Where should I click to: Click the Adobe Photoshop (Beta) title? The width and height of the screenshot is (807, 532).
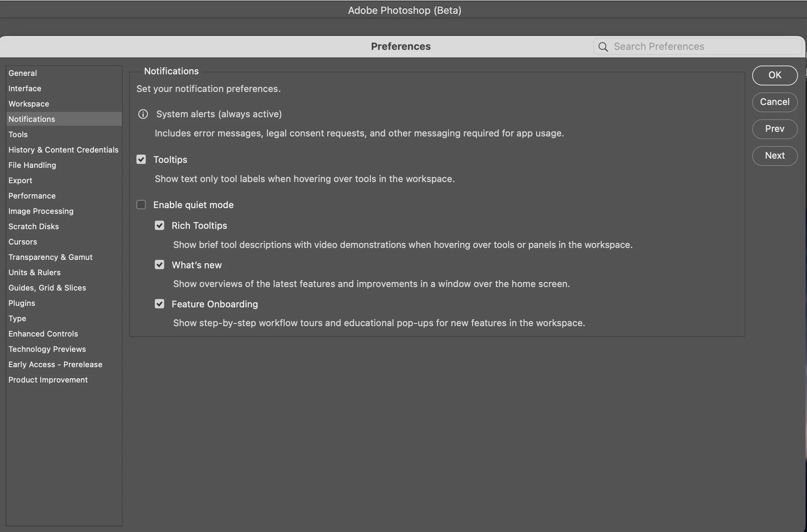(405, 10)
